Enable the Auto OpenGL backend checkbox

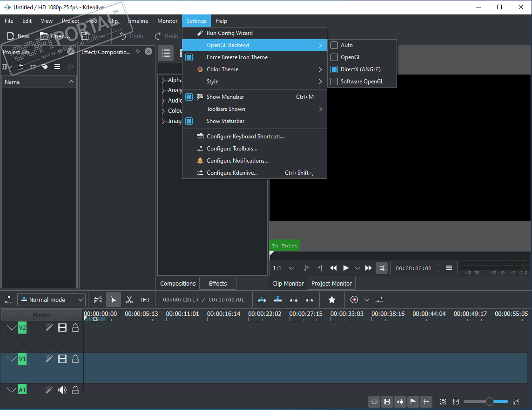(x=334, y=45)
